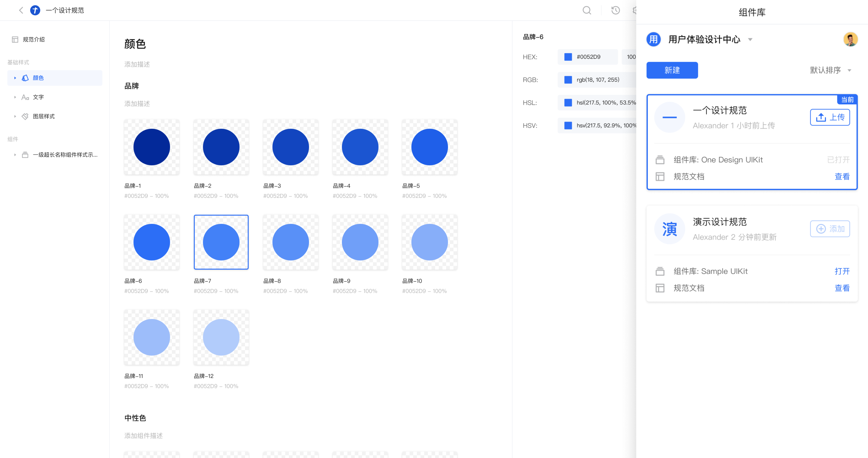Screen dimensions: 868x458
Task: Open the 用户体验设计中心 team dropdown arrow
Action: click(x=750, y=39)
